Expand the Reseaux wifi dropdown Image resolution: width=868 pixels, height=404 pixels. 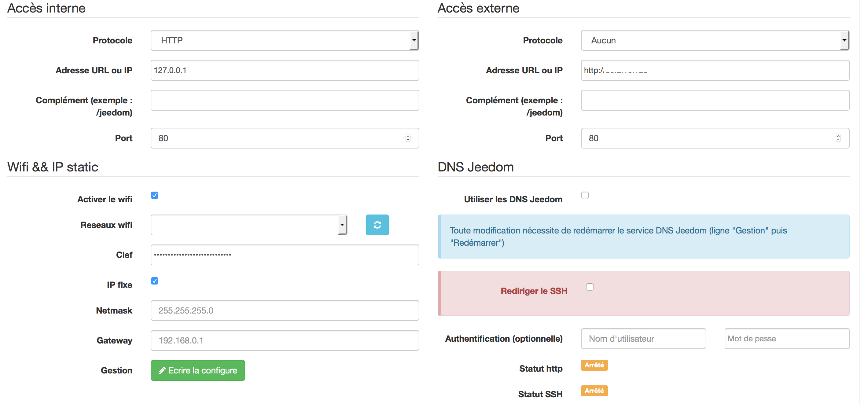click(249, 225)
